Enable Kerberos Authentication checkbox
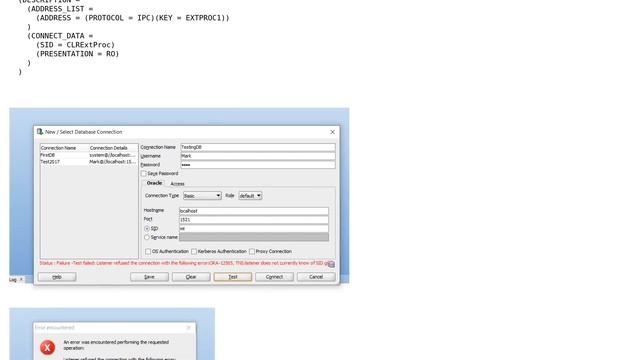Screen dimensions: 640x360 [x=194, y=251]
